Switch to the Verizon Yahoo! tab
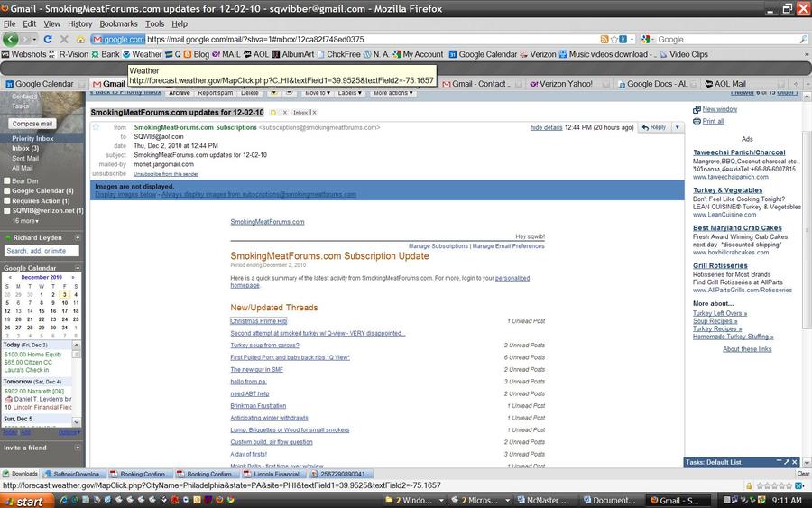This screenshot has height=508, width=812. point(565,84)
